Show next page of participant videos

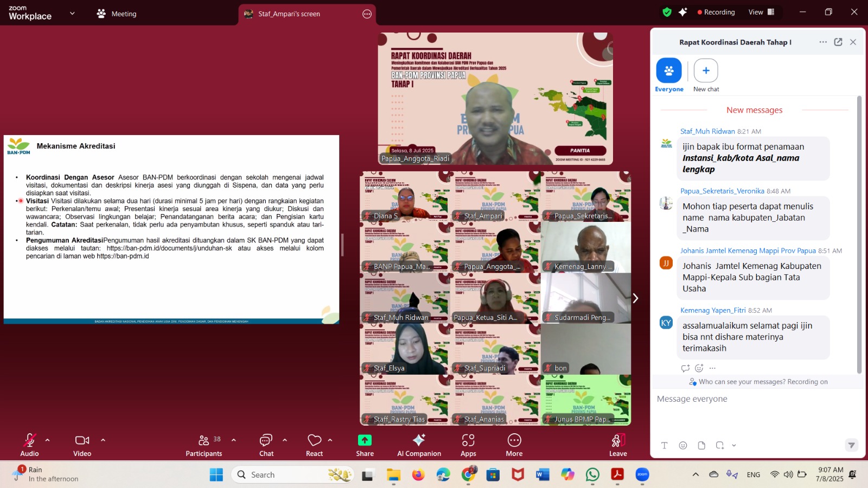(x=635, y=298)
